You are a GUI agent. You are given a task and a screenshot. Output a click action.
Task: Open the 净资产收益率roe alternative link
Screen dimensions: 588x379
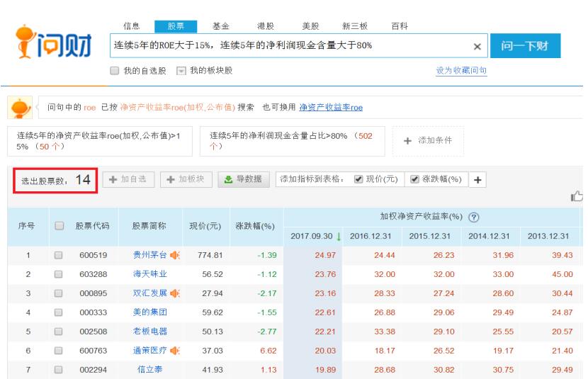click(x=331, y=108)
